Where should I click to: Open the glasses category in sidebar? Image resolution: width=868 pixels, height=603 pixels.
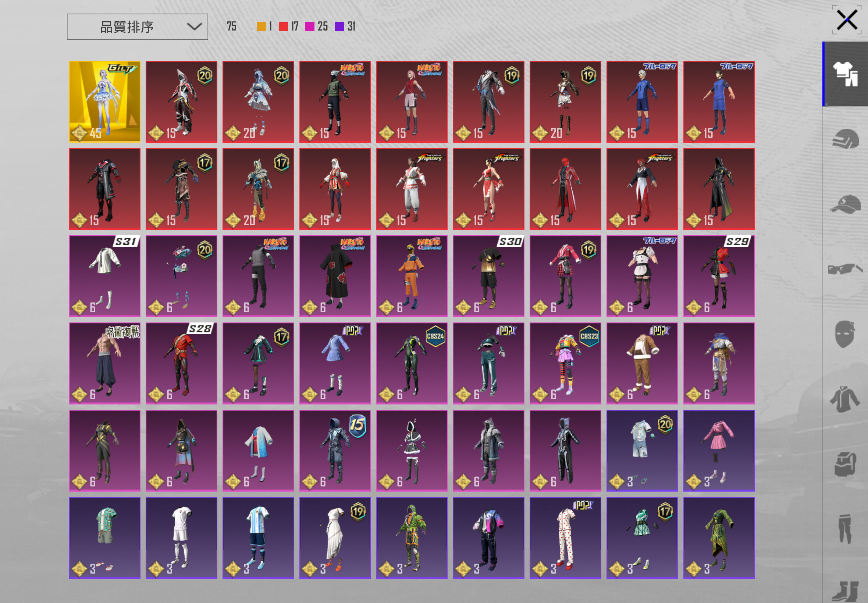pos(845,269)
